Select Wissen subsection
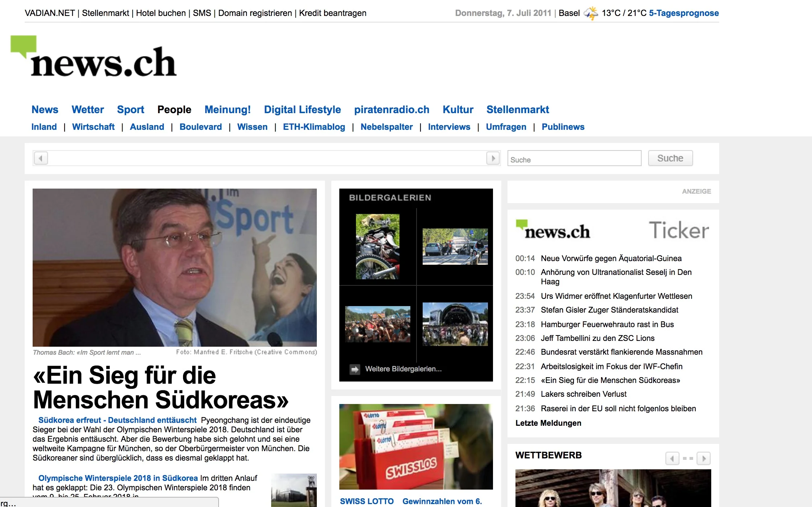This screenshot has width=812, height=507. [x=252, y=127]
